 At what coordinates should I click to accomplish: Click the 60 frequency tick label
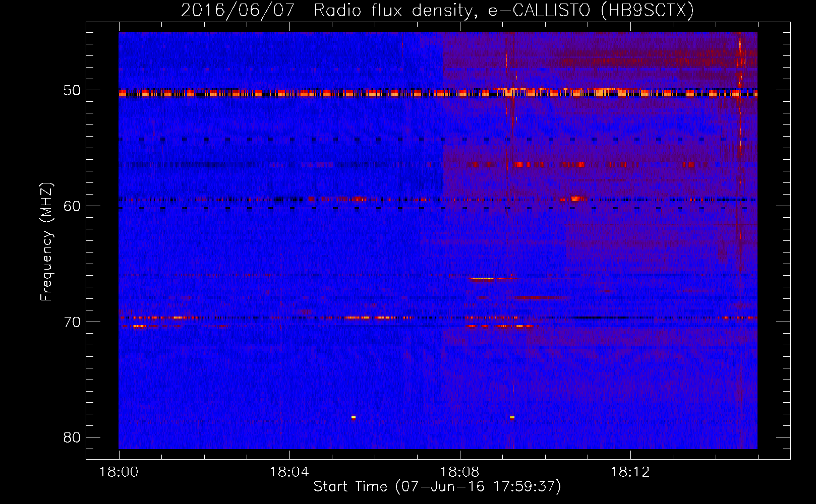72,206
